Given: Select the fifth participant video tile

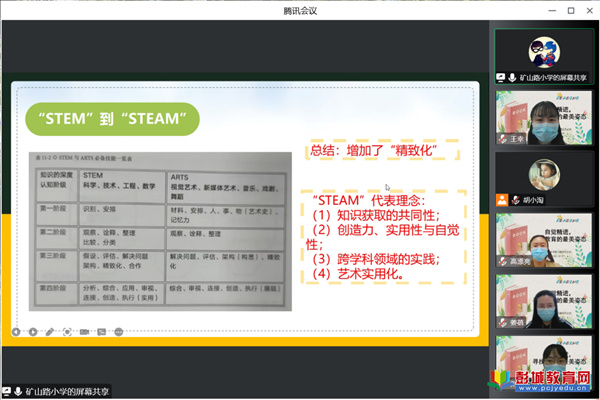Looking at the screenshot, I should pos(544,302).
